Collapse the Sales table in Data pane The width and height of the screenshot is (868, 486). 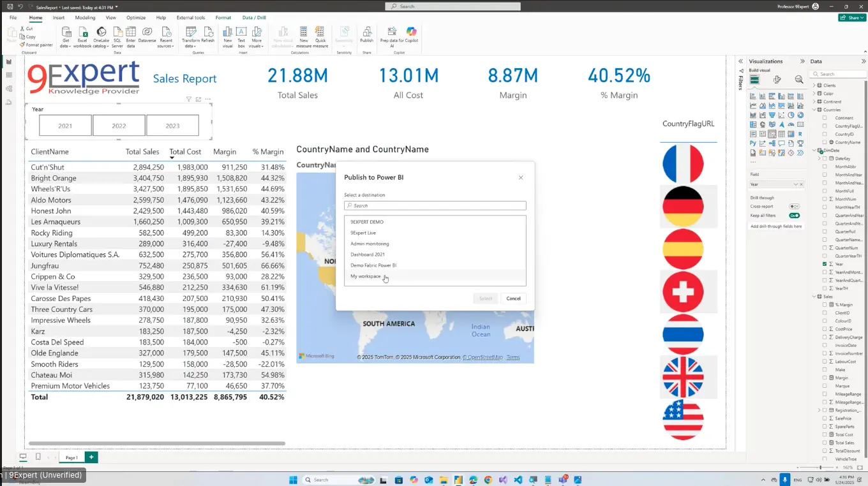814,297
